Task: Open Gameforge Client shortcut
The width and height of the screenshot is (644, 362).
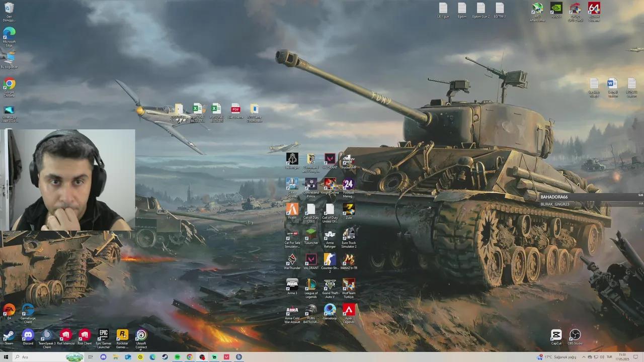Action: (28, 314)
